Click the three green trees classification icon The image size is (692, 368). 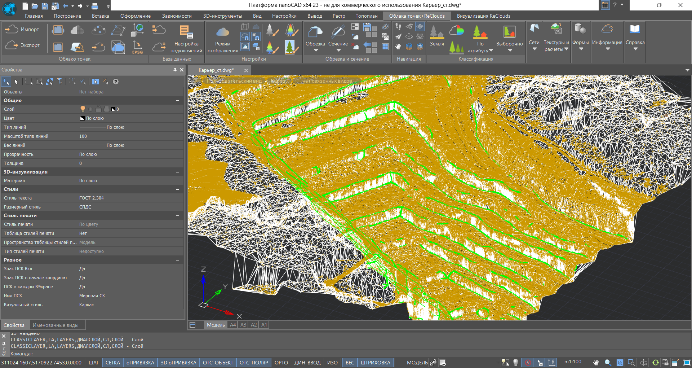[456, 47]
